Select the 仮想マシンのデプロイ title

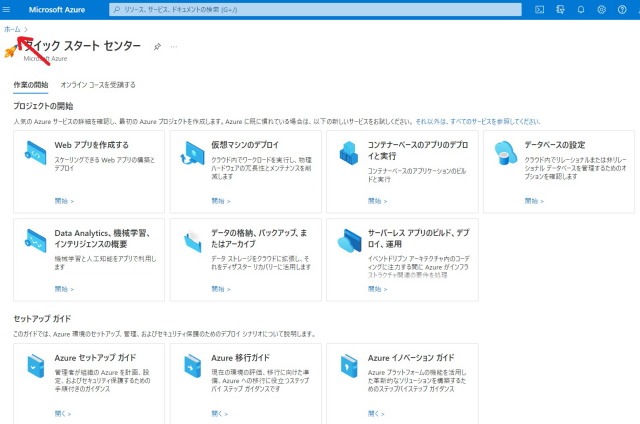point(245,145)
